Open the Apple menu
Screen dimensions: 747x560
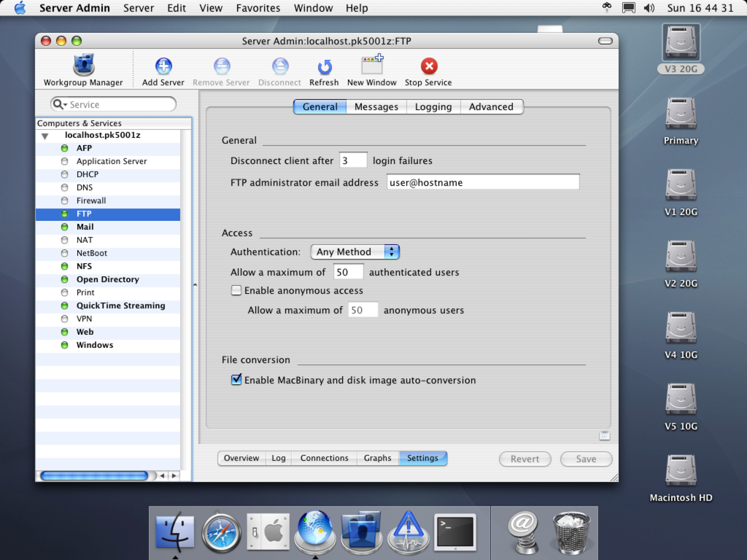click(20, 8)
